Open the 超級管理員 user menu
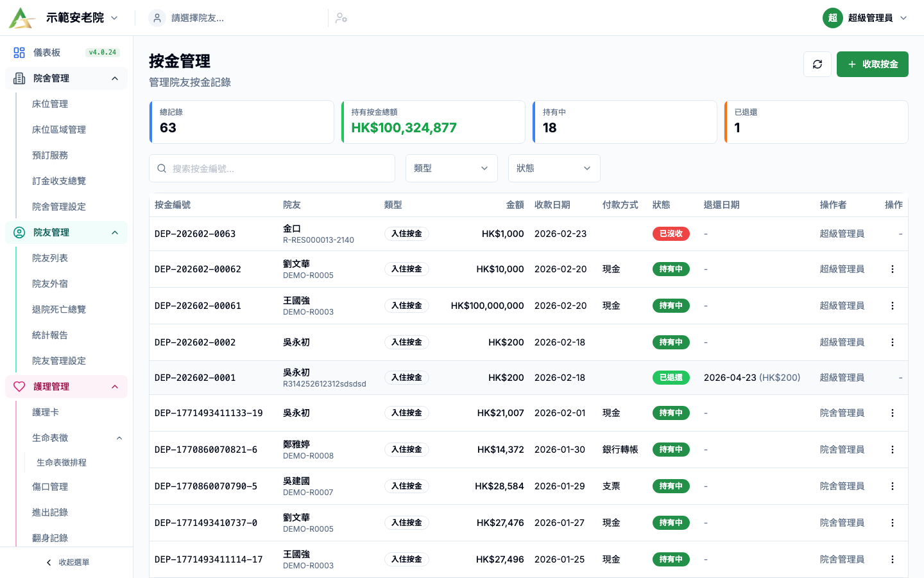This screenshot has width=924, height=578. (865, 18)
